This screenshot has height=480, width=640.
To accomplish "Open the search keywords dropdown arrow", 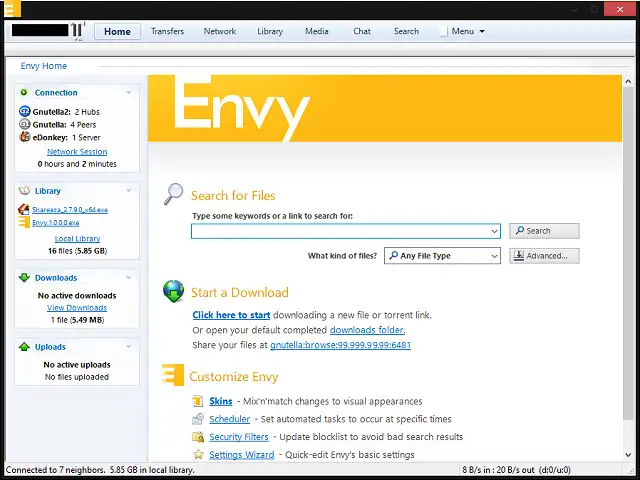I will click(494, 231).
